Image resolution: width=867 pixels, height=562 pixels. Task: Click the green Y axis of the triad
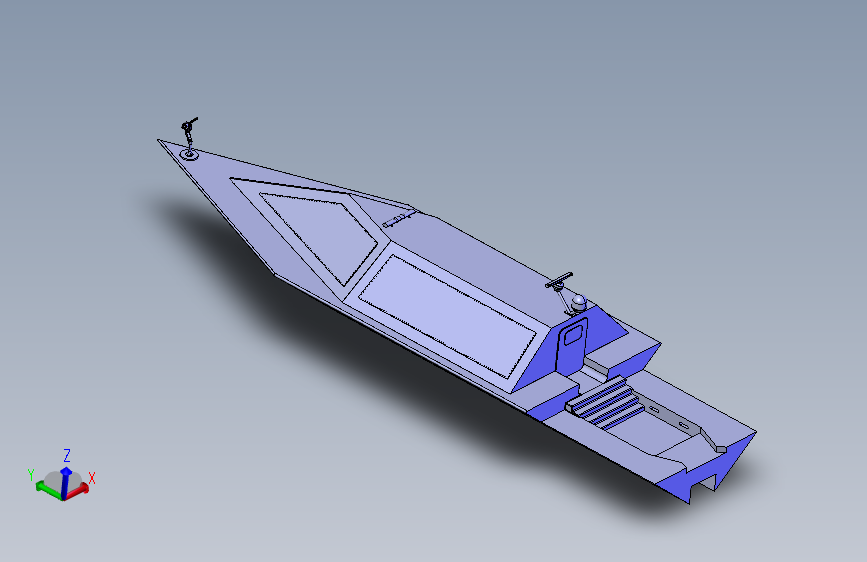(x=48, y=490)
